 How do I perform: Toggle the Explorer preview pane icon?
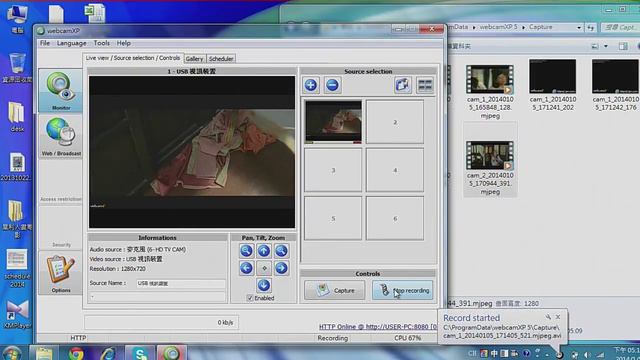tap(623, 46)
